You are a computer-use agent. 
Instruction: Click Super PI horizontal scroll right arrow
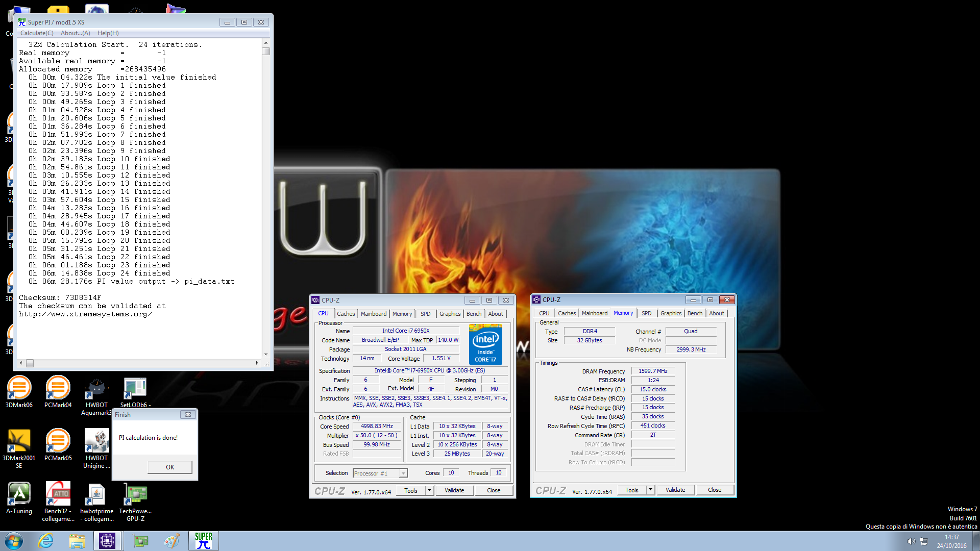257,363
